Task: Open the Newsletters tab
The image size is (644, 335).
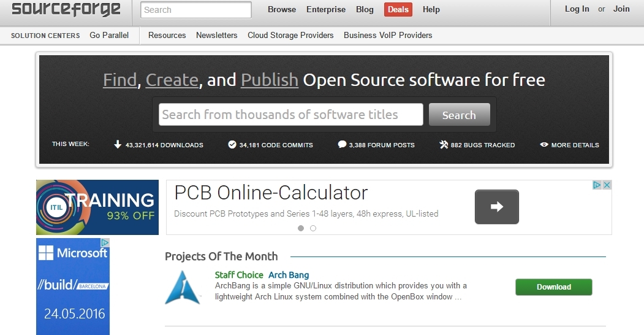Action: [x=216, y=36]
